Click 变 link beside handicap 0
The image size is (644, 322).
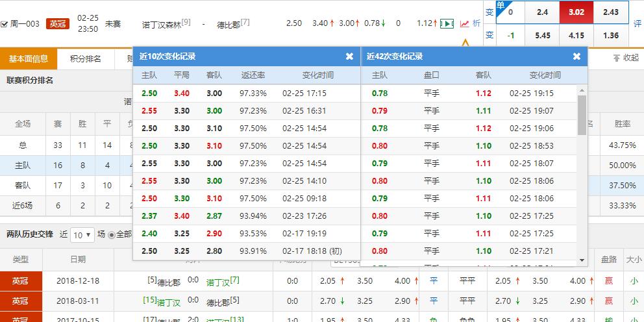(x=489, y=12)
